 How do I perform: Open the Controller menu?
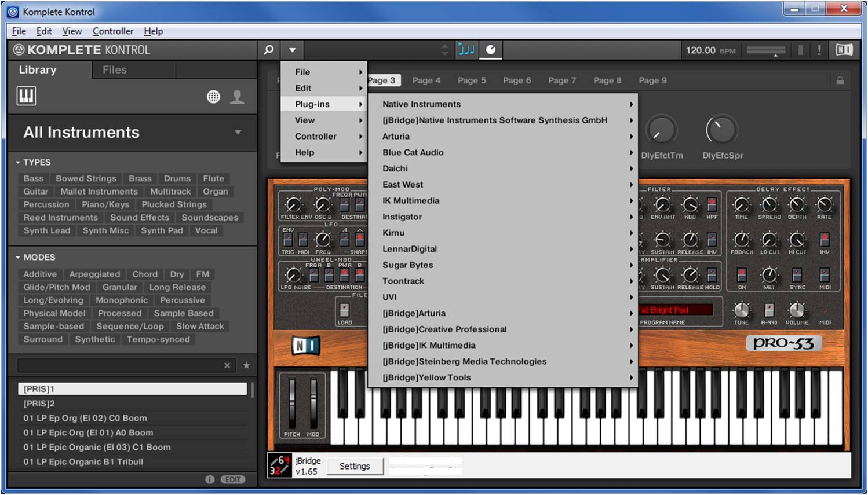click(113, 31)
